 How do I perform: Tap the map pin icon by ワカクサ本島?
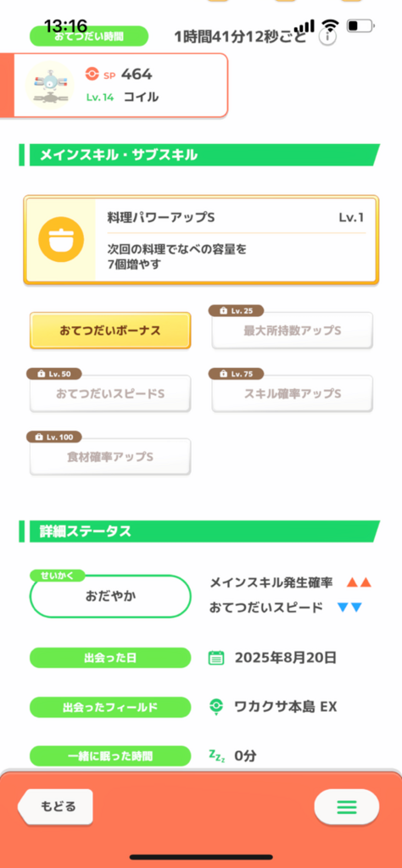point(216,706)
